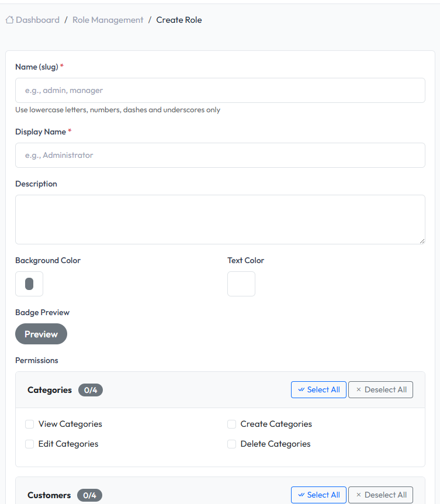Click the X icon in Categories Deselect All
Image resolution: width=440 pixels, height=504 pixels.
pyautogui.click(x=358, y=390)
